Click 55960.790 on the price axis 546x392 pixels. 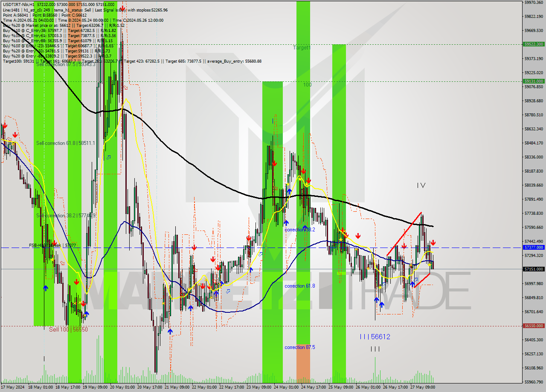tap(534, 382)
